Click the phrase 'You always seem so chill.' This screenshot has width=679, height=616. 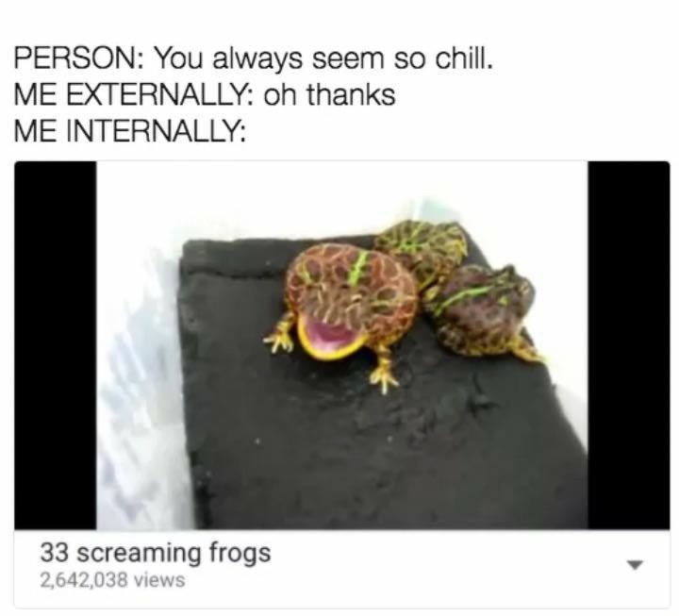click(323, 58)
